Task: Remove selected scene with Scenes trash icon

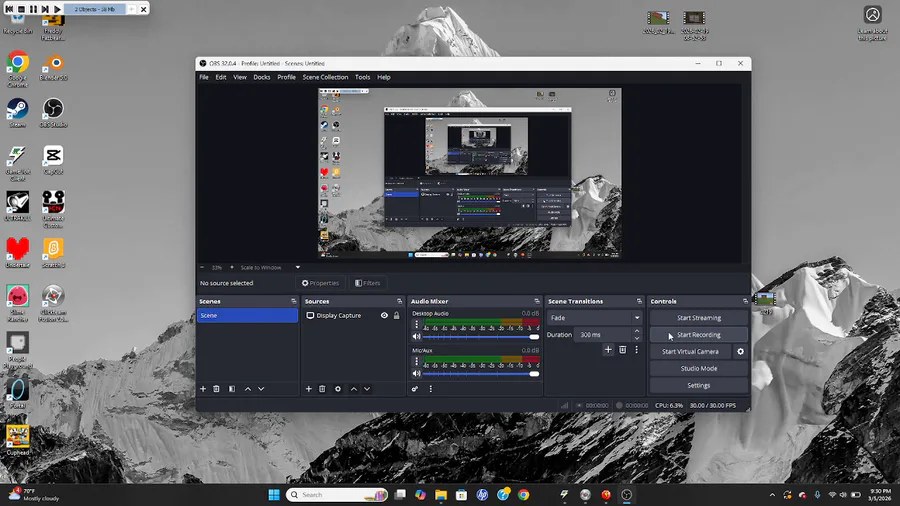Action: 216,389
